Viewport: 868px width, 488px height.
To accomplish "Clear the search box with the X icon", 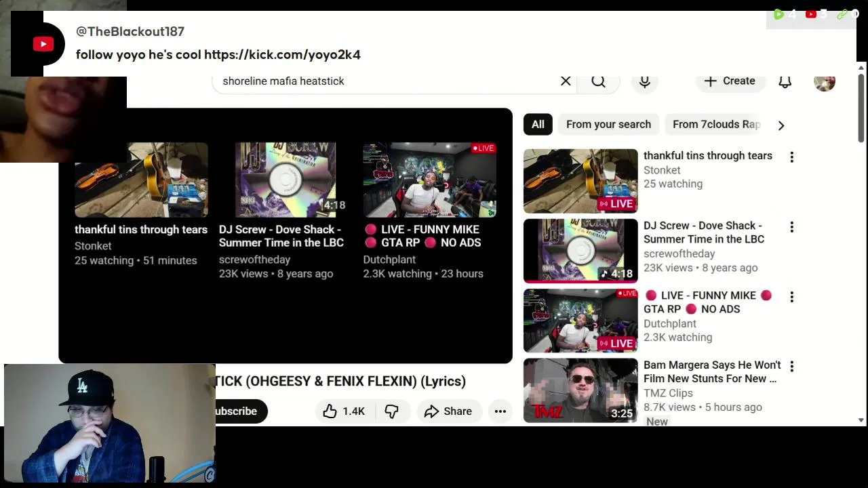I will [566, 81].
